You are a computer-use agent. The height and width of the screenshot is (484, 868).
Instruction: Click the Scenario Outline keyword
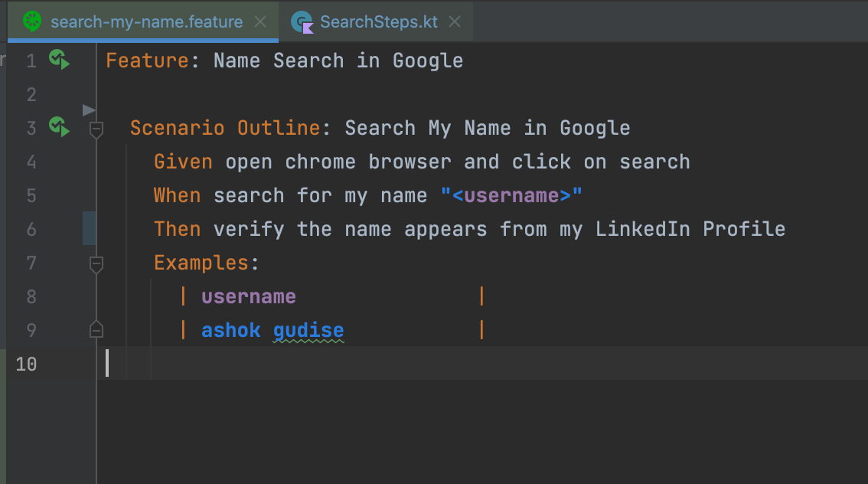[x=224, y=128]
